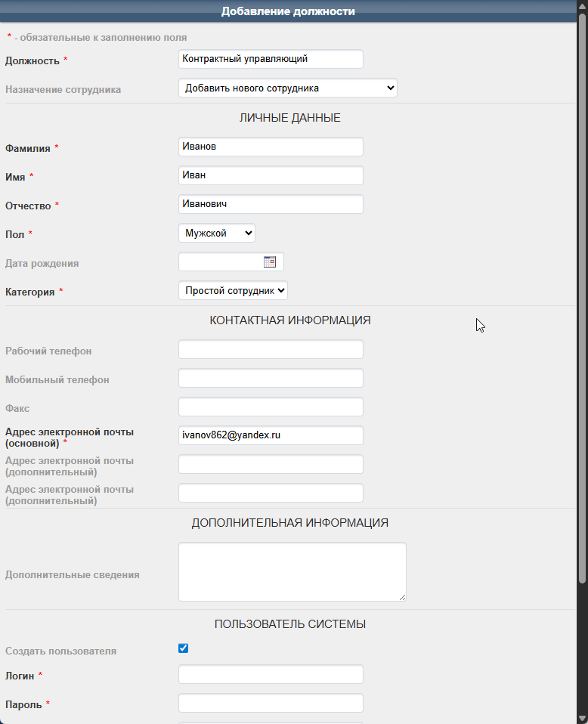This screenshot has width=588, height=724.
Task: Select the Имя text field
Action: point(271,175)
